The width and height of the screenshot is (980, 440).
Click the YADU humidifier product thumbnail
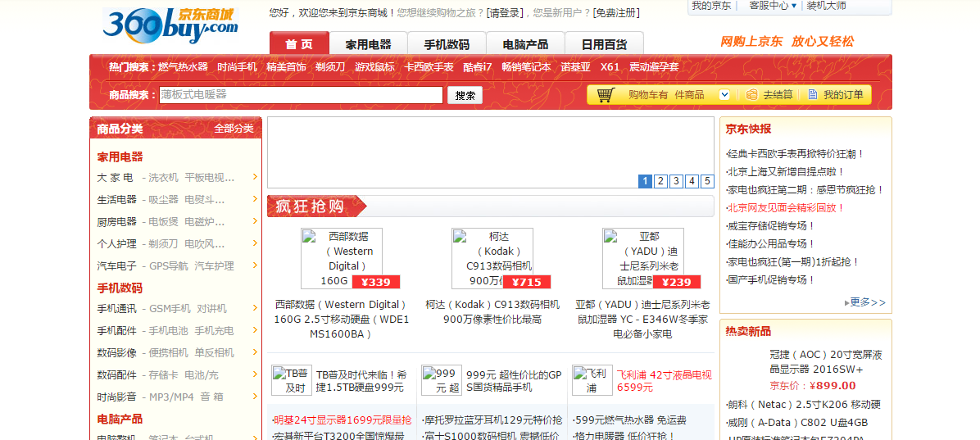643,258
